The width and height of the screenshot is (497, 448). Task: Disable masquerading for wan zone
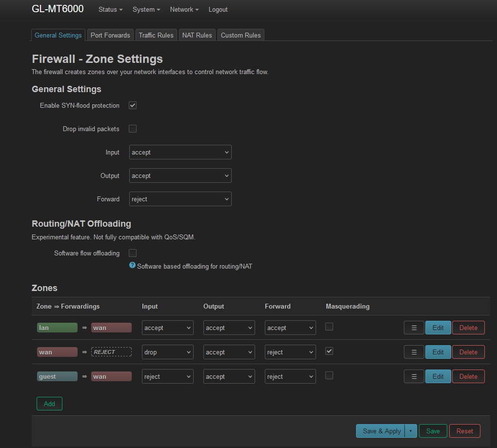(x=329, y=351)
